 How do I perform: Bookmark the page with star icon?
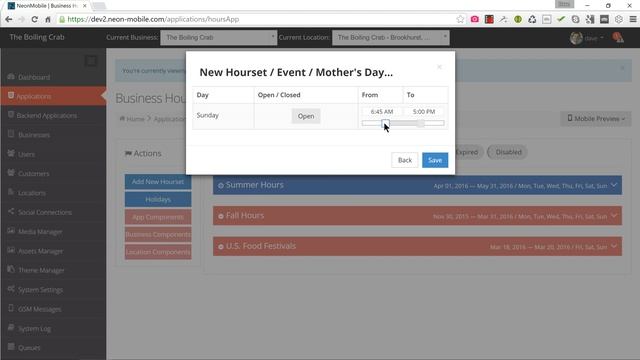pos(460,19)
